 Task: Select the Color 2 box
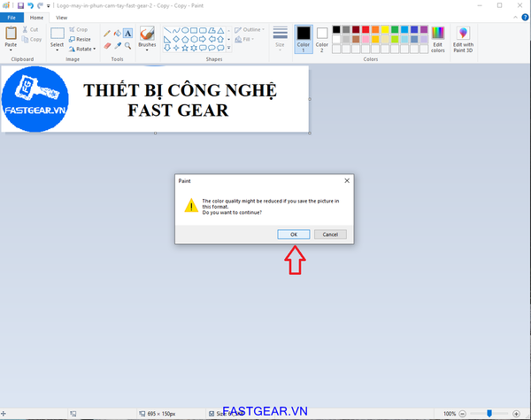point(322,39)
